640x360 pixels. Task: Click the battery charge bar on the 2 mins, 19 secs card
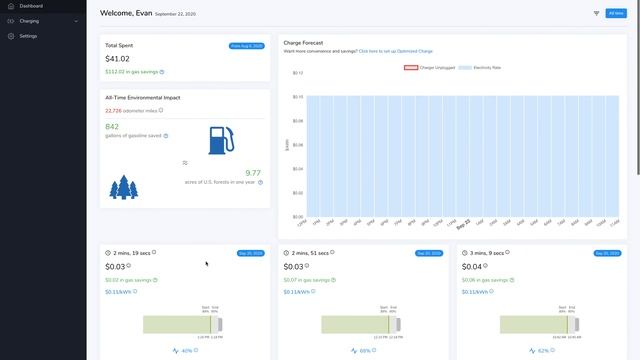[x=182, y=324]
